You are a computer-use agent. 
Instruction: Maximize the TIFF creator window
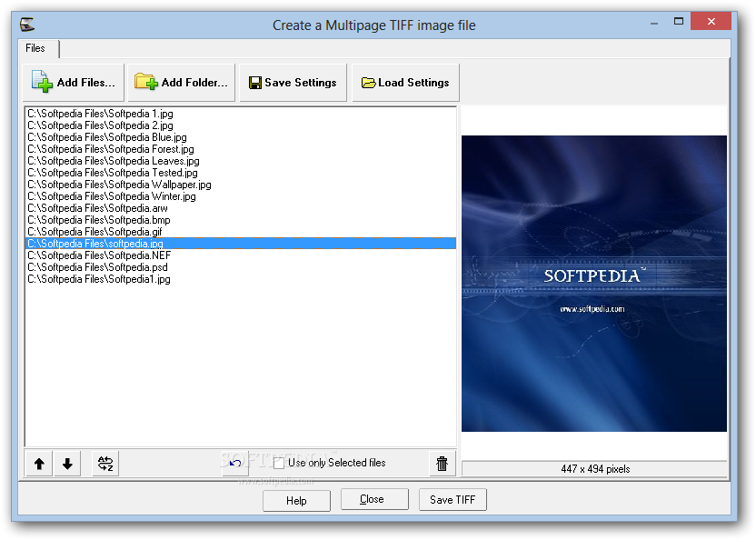(679, 21)
